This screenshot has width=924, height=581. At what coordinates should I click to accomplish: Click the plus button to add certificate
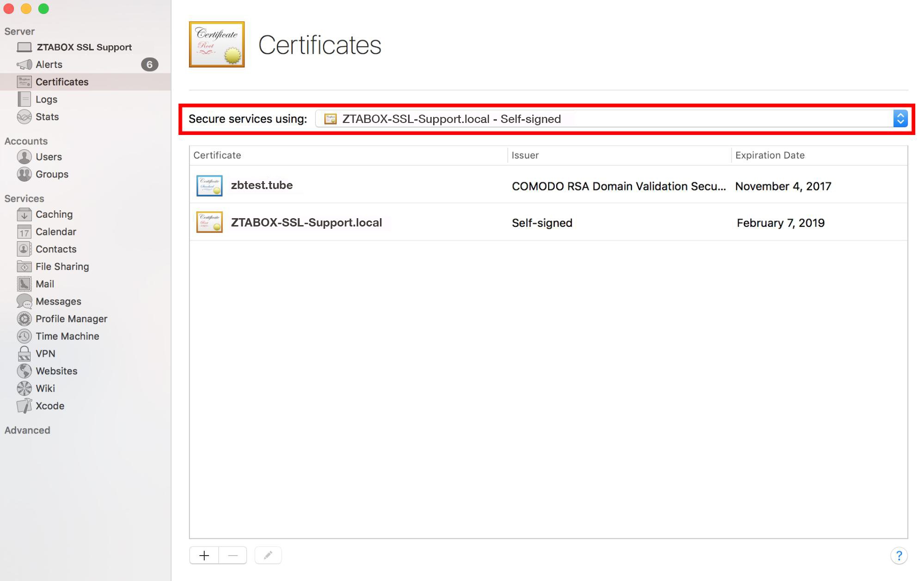204,556
